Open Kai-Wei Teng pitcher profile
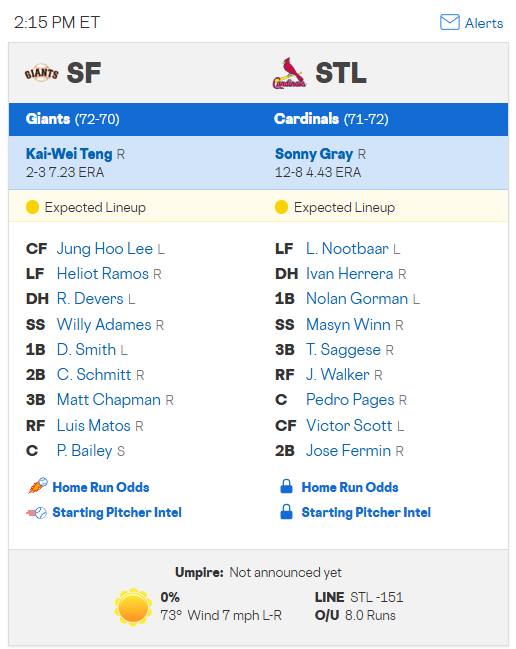516x649 pixels. coord(69,154)
